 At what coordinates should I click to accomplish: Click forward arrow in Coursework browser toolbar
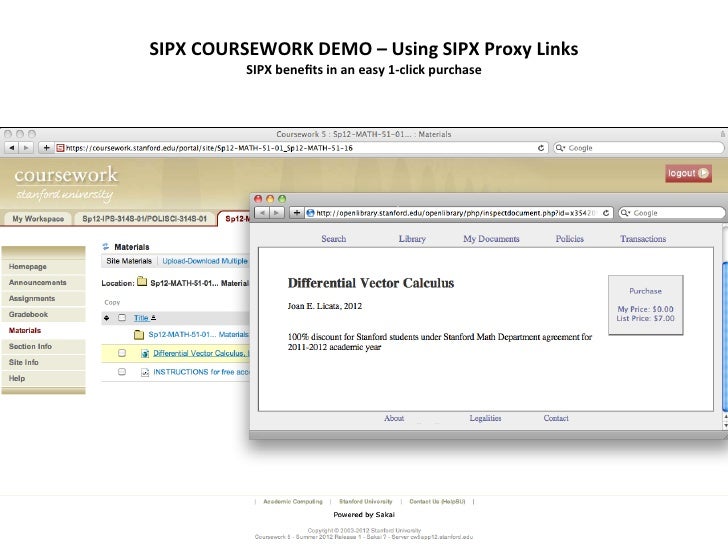26,148
